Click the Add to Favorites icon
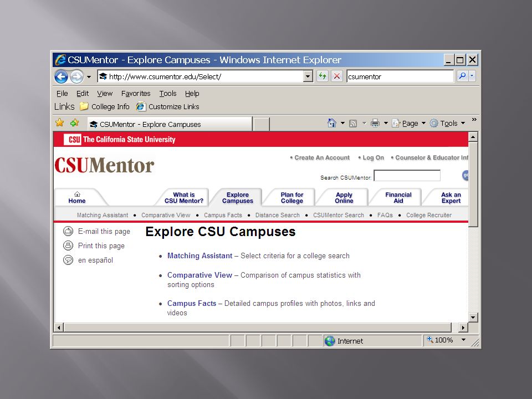The image size is (532, 399). 75,123
